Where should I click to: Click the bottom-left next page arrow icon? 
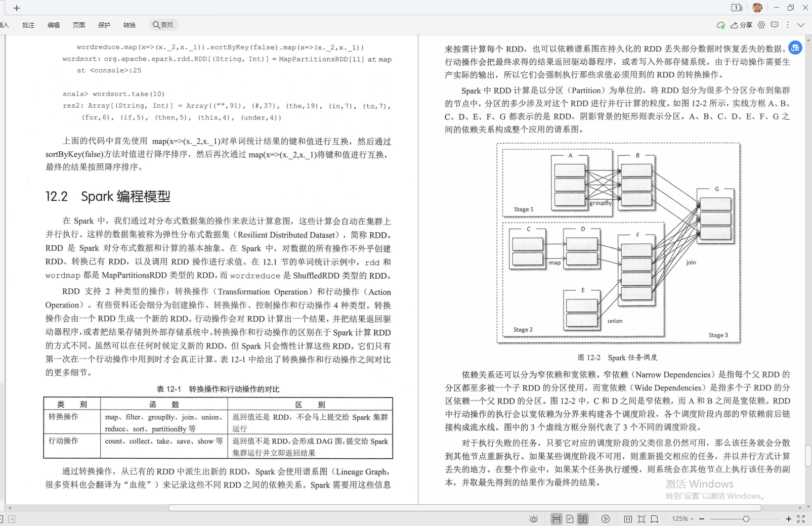click(12, 519)
